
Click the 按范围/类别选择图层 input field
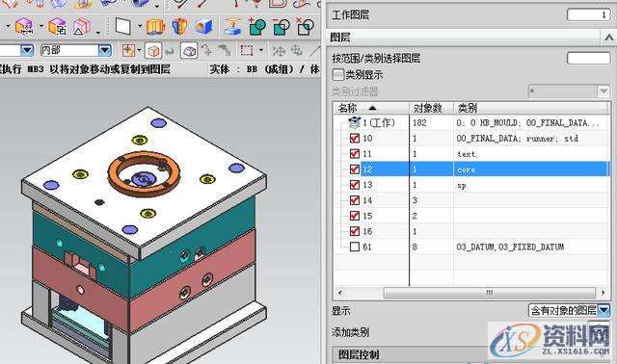(589, 59)
